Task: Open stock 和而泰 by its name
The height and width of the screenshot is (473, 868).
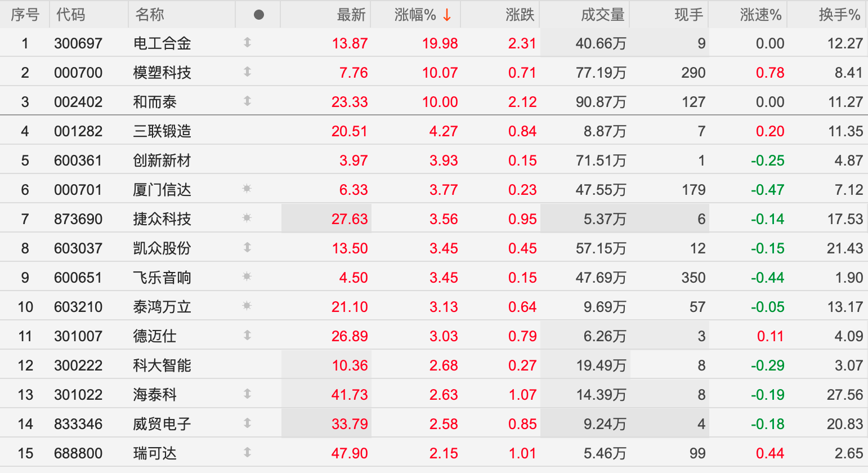Action: coord(155,102)
